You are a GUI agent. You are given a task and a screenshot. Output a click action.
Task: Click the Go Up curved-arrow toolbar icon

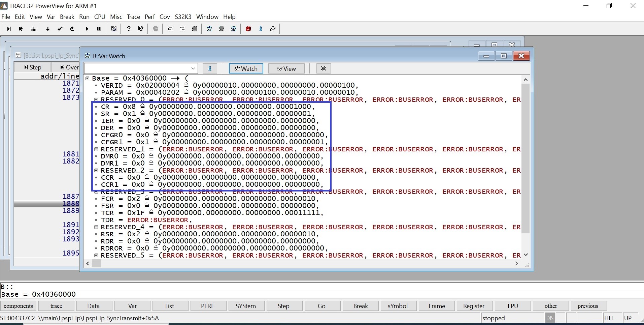(x=72, y=29)
